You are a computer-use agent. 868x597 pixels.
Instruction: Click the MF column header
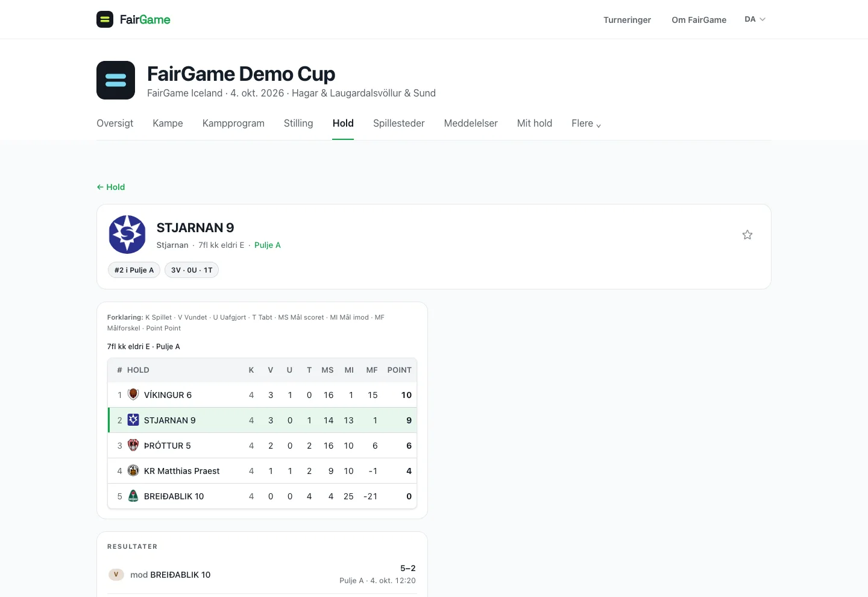[372, 370]
